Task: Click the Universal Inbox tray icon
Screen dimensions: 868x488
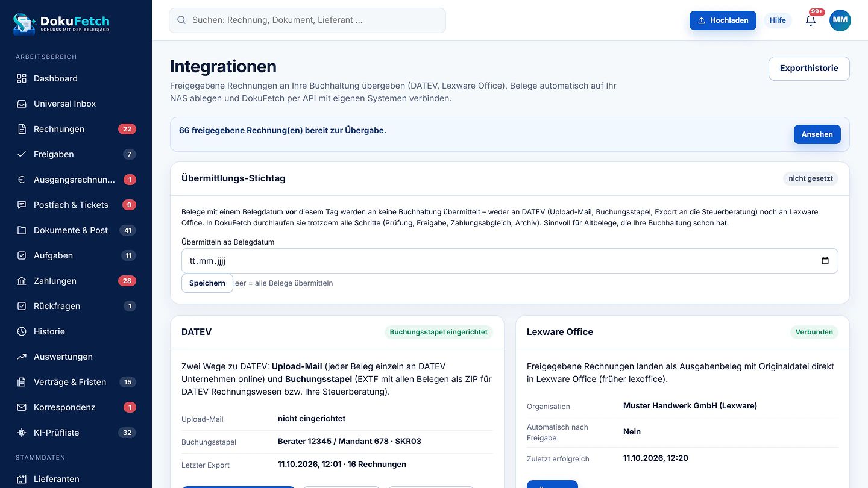Action: 22,104
